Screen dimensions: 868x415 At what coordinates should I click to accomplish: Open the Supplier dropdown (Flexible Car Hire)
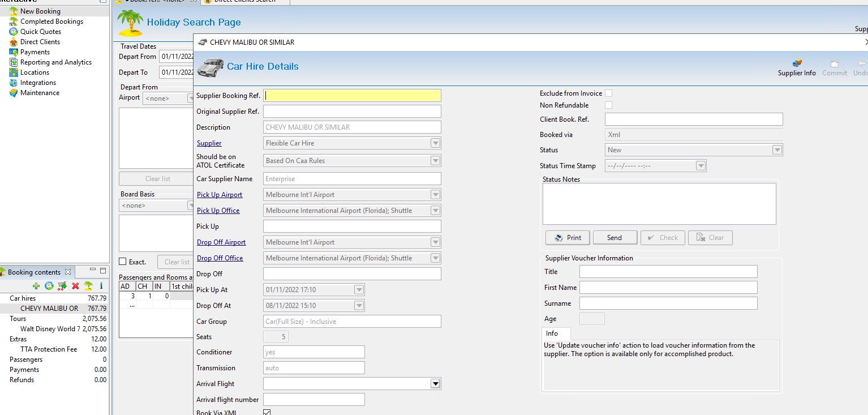[435, 143]
